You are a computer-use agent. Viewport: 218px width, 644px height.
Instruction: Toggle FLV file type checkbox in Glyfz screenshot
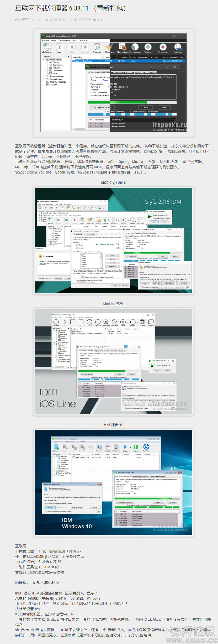point(82,255)
